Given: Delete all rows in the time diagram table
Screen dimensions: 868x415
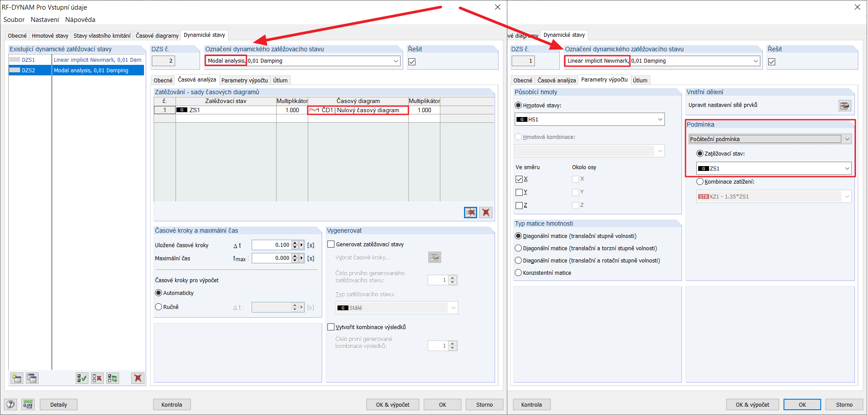Looking at the screenshot, I should pyautogui.click(x=486, y=213).
